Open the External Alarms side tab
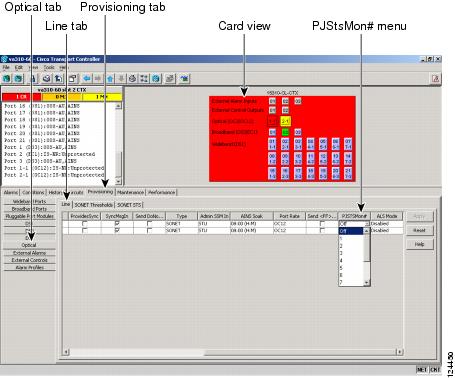The width and height of the screenshot is (455, 378). [x=29, y=253]
